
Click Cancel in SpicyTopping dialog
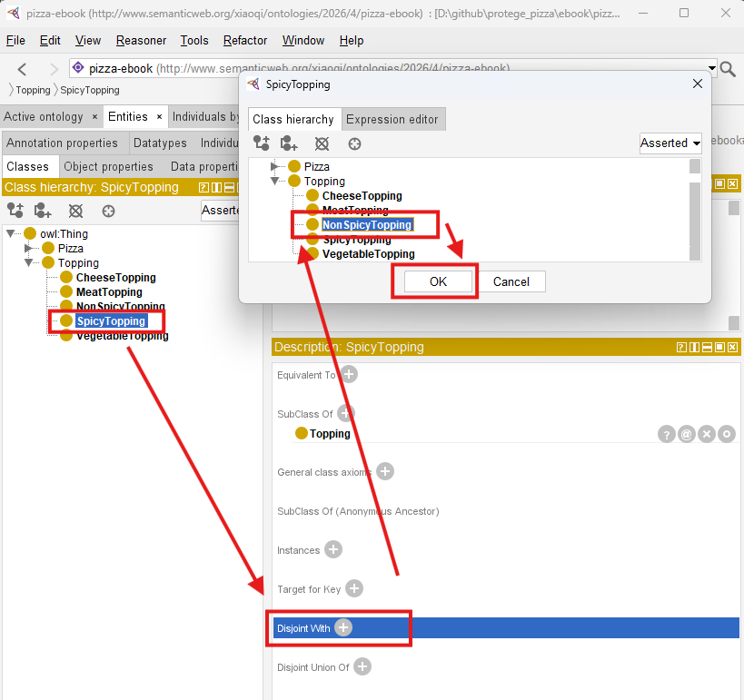click(511, 281)
